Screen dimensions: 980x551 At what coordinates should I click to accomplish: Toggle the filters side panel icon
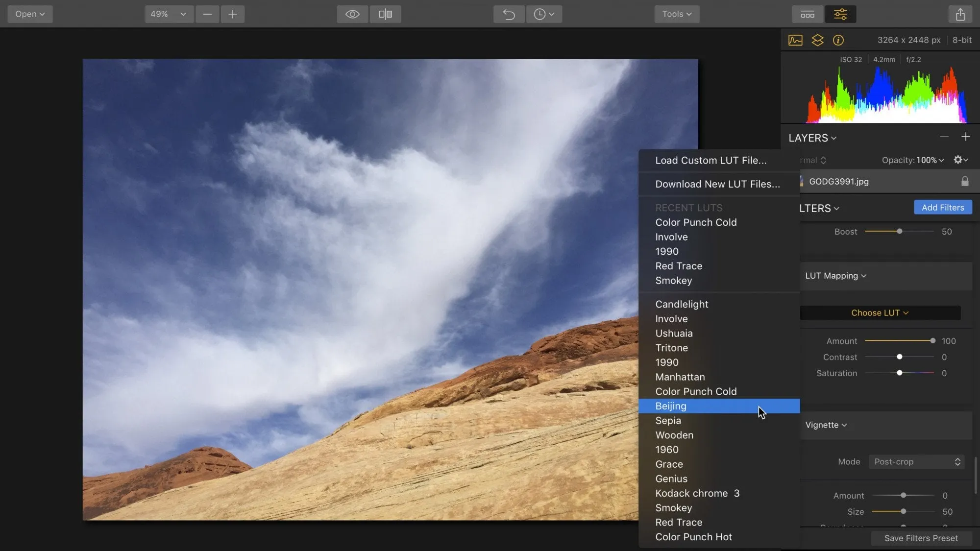click(840, 14)
